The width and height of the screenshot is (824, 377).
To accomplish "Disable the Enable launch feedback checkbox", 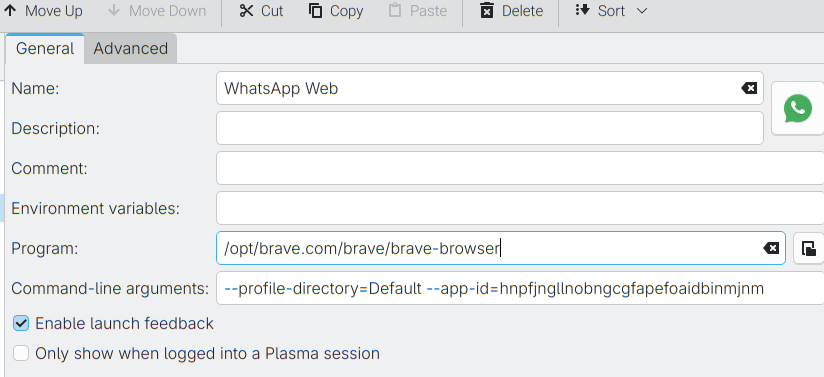I will click(21, 323).
